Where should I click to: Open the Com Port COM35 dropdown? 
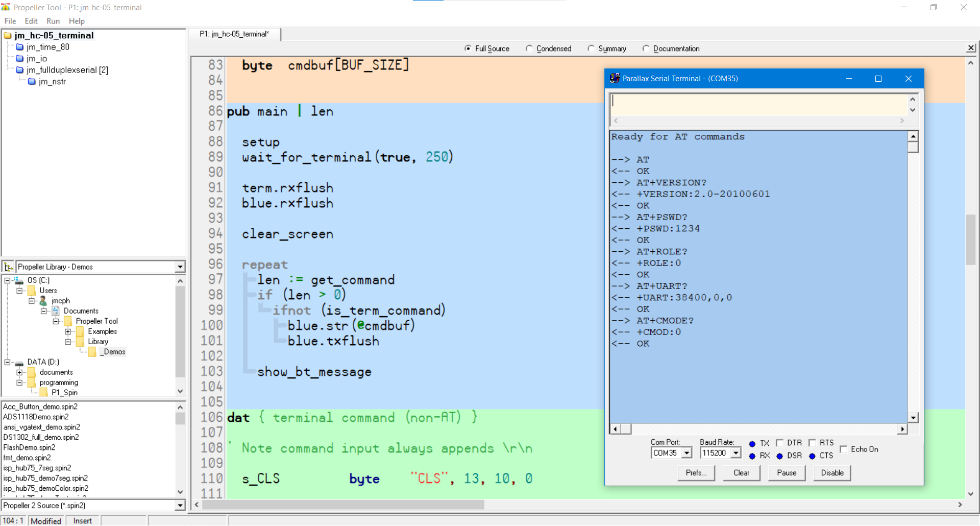click(687, 453)
